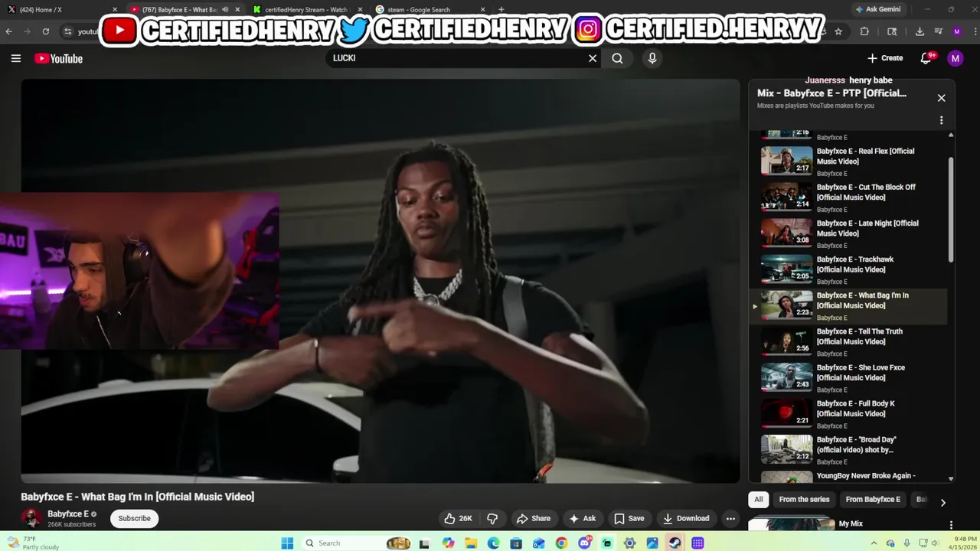This screenshot has height=551, width=980.
Task: Open Chrome extensions puzzle icon
Action: (x=865, y=31)
